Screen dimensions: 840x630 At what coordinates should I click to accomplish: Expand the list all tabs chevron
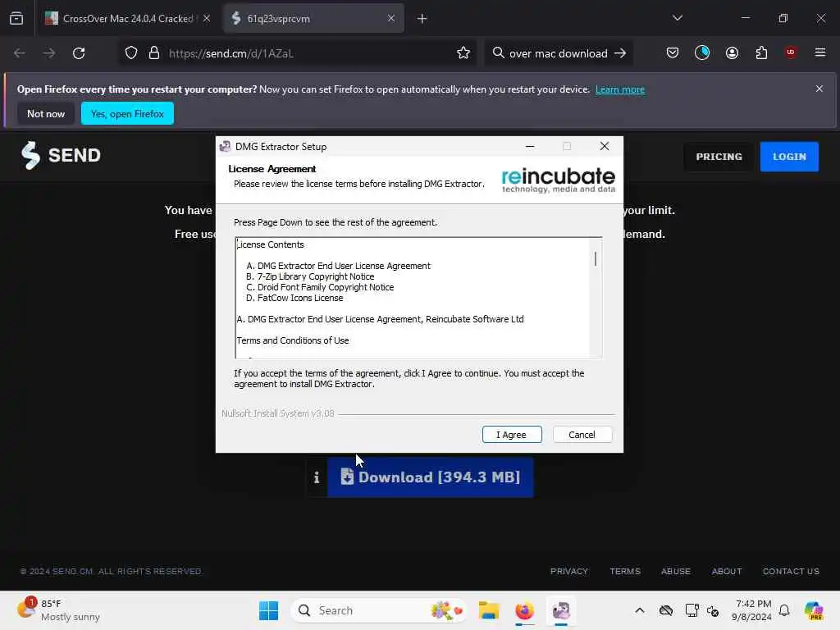click(678, 18)
